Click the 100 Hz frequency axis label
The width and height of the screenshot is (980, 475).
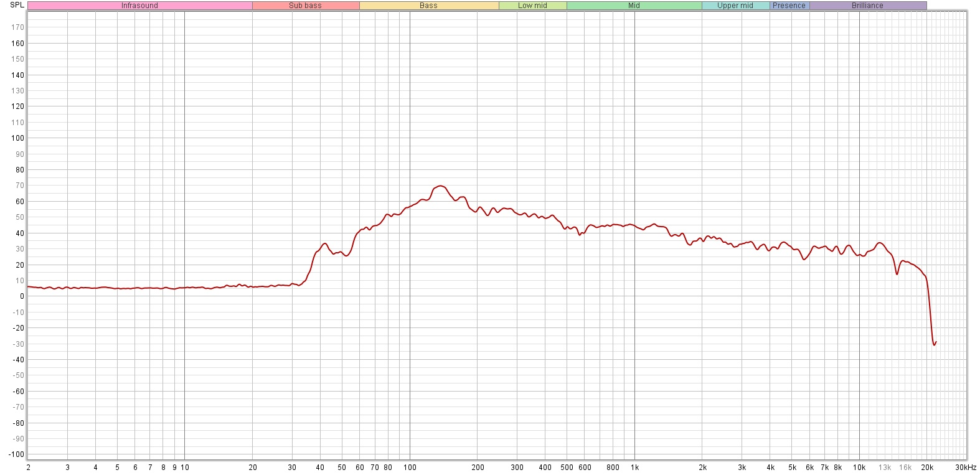coord(410,468)
